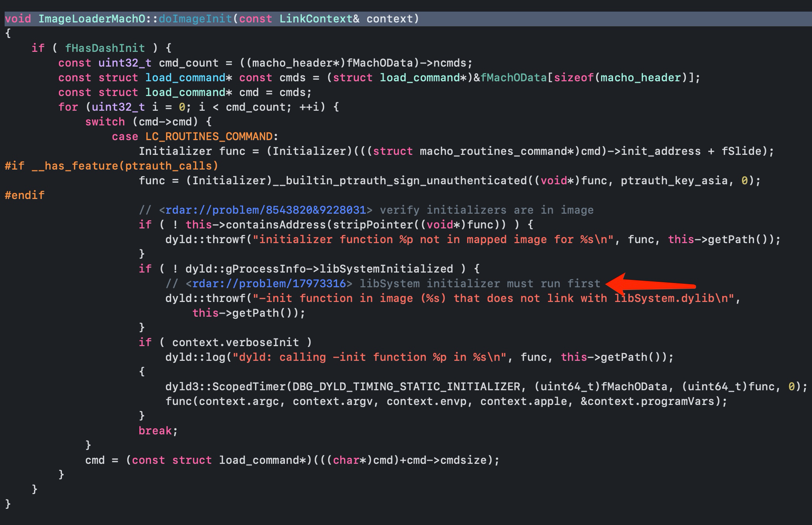812x525 pixels.
Task: Open the rdar://problem/17973316 comment link
Action: 269,284
